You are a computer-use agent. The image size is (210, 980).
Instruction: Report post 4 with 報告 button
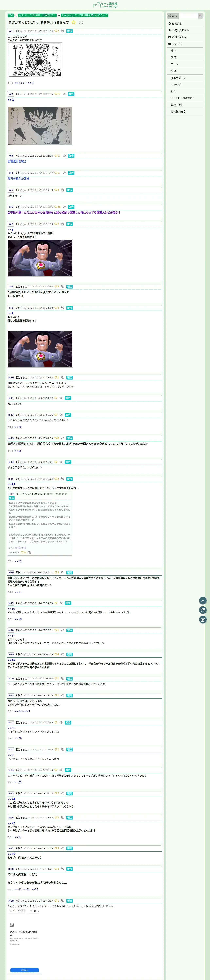(71, 173)
